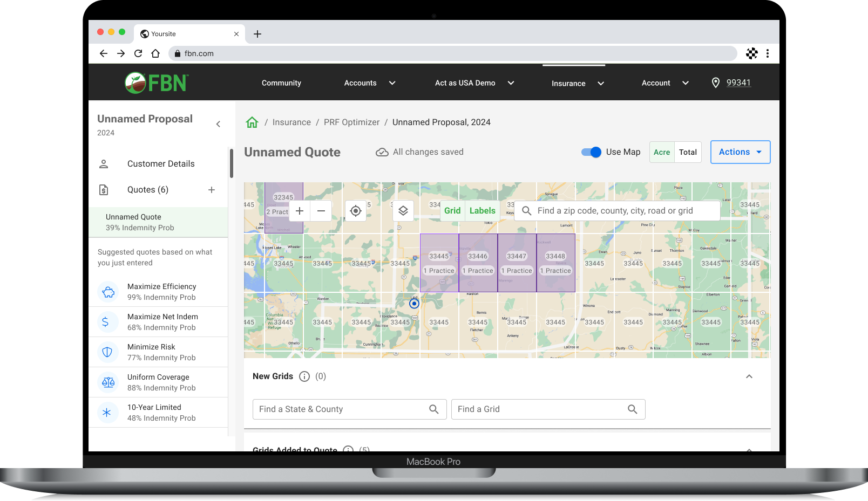868x501 pixels.
Task: Zoom out on the map
Action: tap(321, 211)
